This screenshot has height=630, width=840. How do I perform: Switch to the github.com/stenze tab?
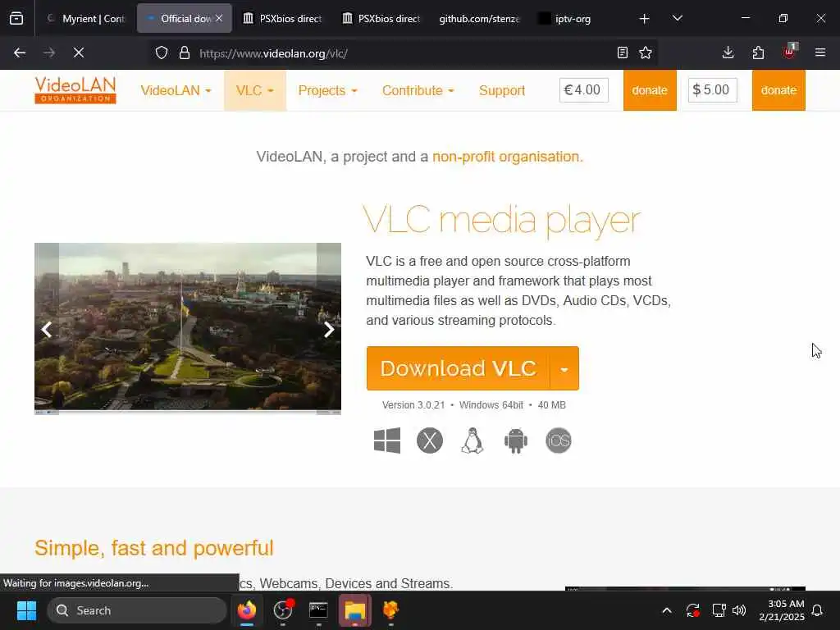point(479,19)
